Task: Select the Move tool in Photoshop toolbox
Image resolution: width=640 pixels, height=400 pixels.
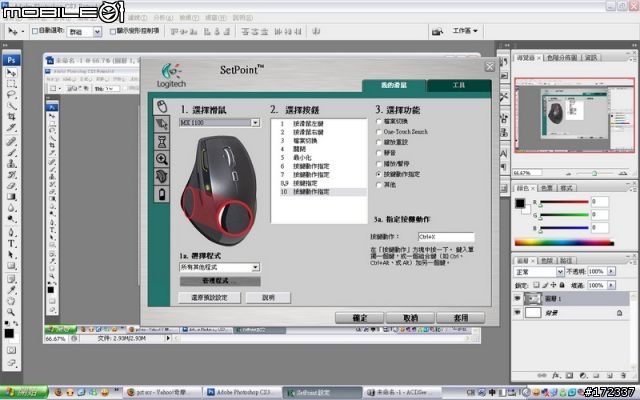Action: pyautogui.click(x=11, y=73)
